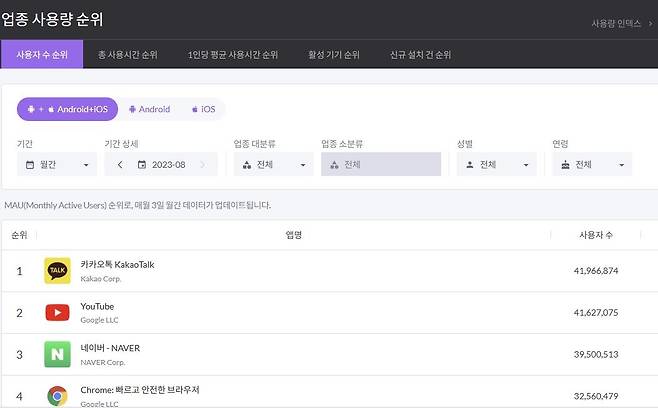Go to previous month arrow
Viewport: 658px width, 408px height.
click(120, 165)
